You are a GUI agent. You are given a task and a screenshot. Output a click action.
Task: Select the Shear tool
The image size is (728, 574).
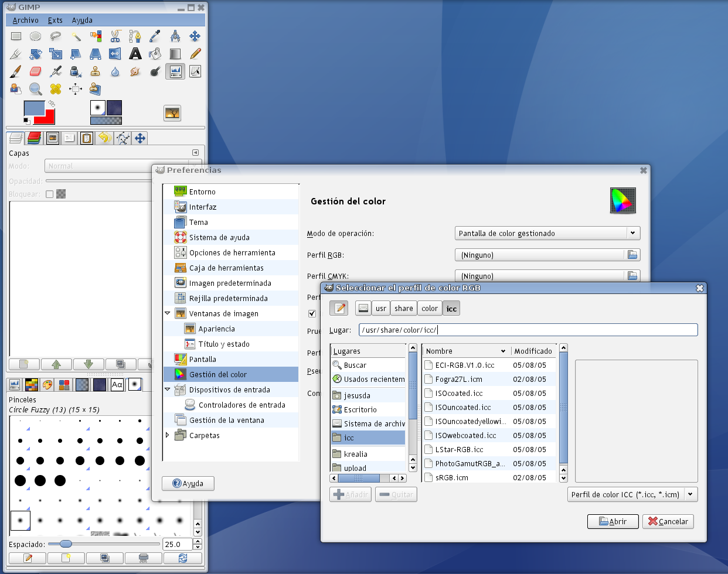tap(76, 54)
